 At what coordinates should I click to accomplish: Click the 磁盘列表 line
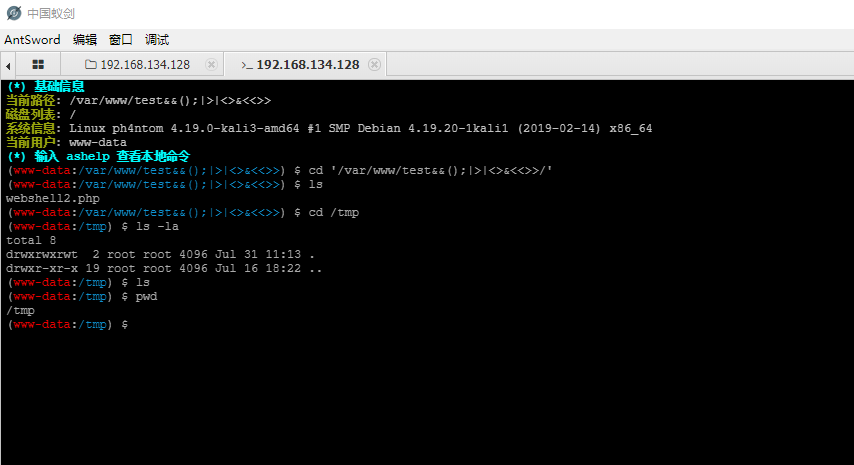41,115
